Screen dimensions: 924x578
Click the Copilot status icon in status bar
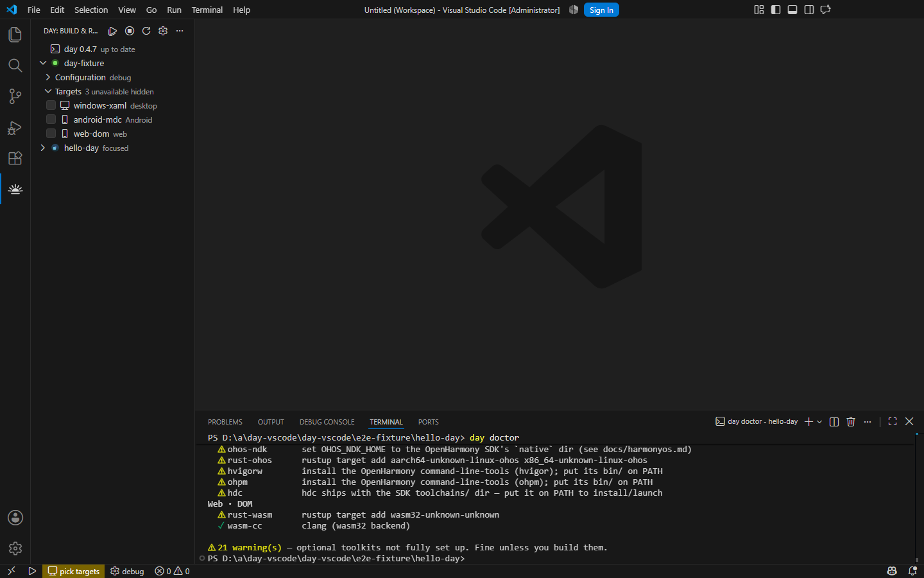(x=892, y=571)
